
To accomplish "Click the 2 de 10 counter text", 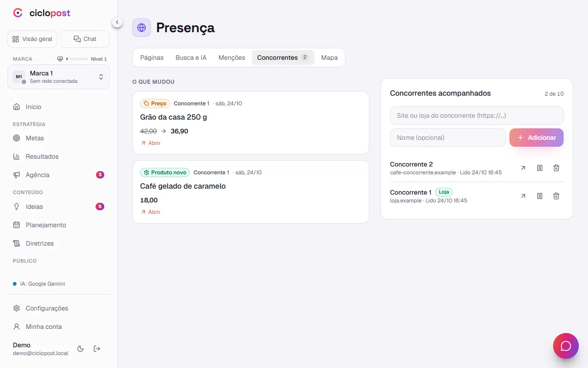I will click(x=554, y=94).
